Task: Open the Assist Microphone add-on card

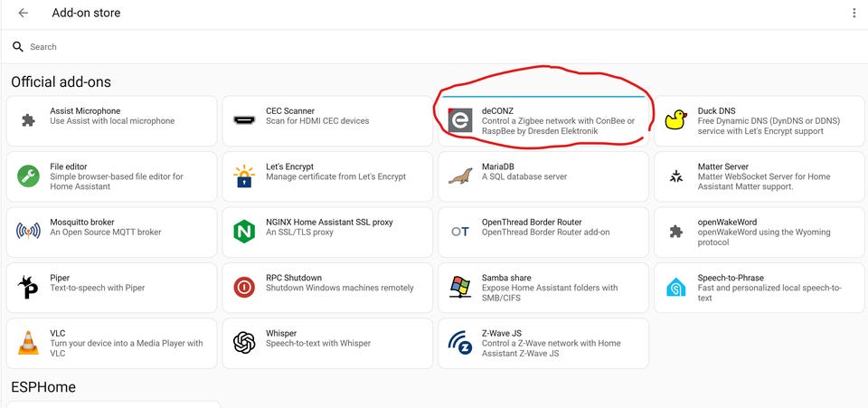Action: pyautogui.click(x=111, y=120)
